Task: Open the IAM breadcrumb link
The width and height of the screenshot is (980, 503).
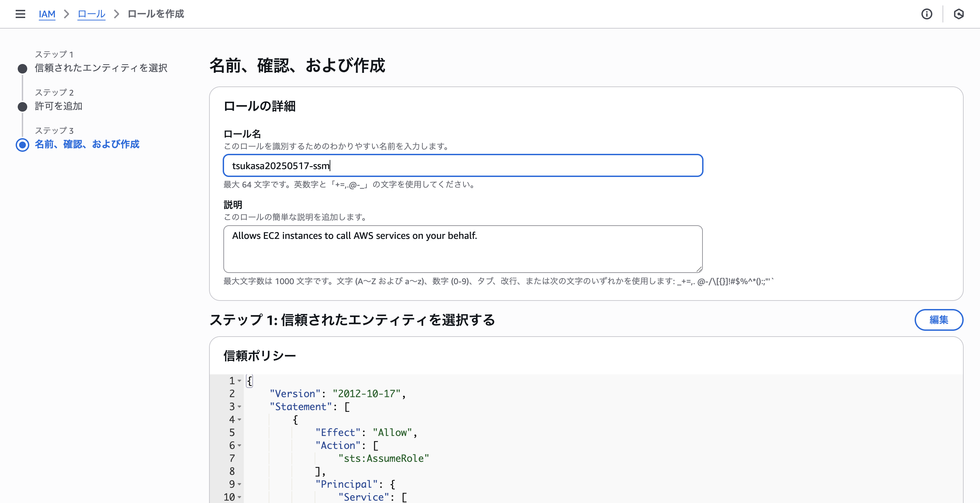Action: click(x=47, y=14)
